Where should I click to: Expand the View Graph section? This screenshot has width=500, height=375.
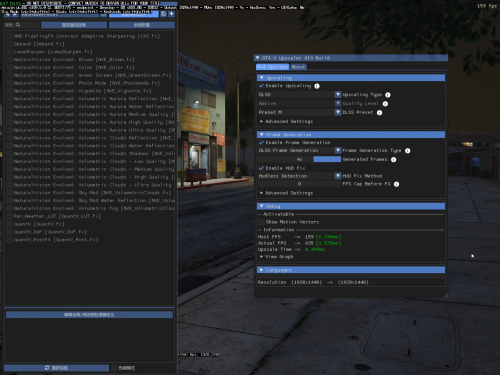click(x=276, y=257)
